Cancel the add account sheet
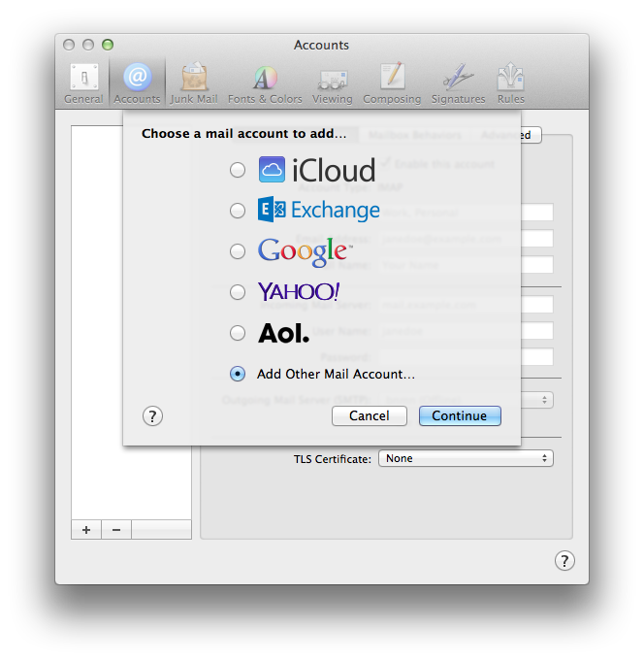This screenshot has width=644, height=661. click(x=369, y=415)
